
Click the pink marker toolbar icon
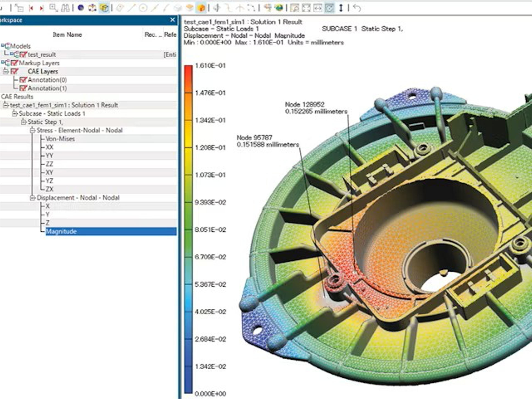[267, 8]
